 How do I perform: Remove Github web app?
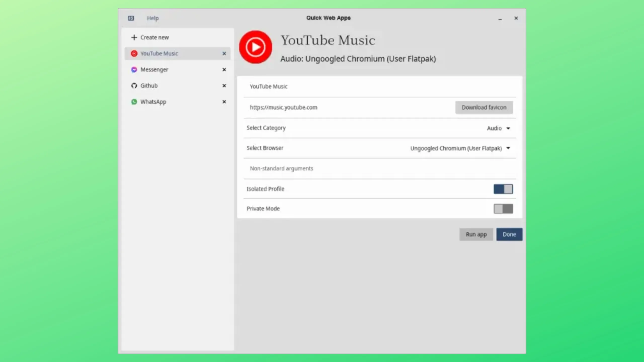(224, 86)
